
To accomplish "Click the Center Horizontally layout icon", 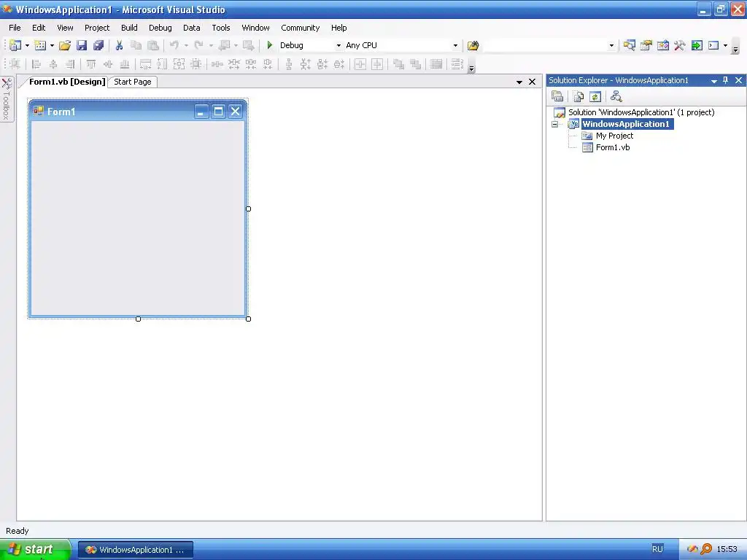I will click(x=360, y=64).
